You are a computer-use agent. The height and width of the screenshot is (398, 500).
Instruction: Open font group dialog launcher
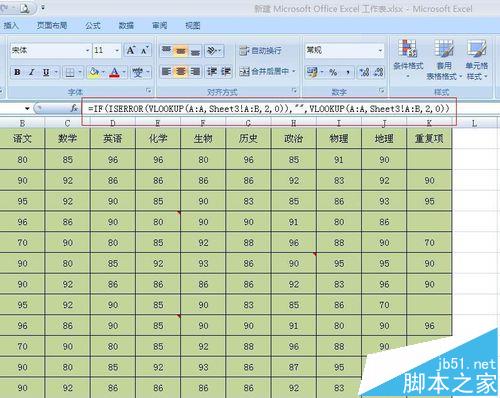[149, 91]
